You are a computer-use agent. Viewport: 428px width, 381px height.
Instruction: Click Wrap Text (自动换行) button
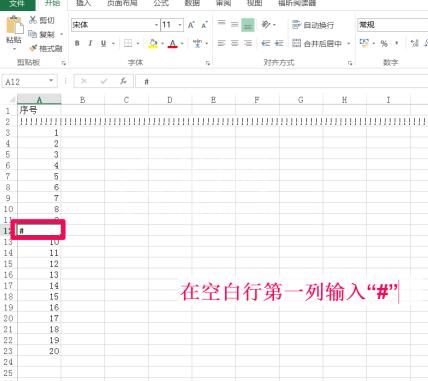click(x=313, y=25)
